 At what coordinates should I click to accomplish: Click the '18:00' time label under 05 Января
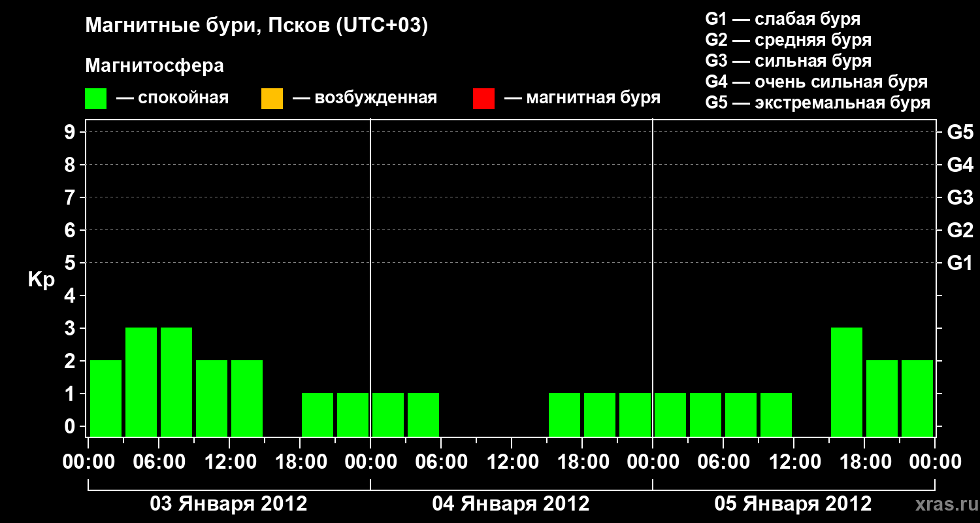click(864, 462)
